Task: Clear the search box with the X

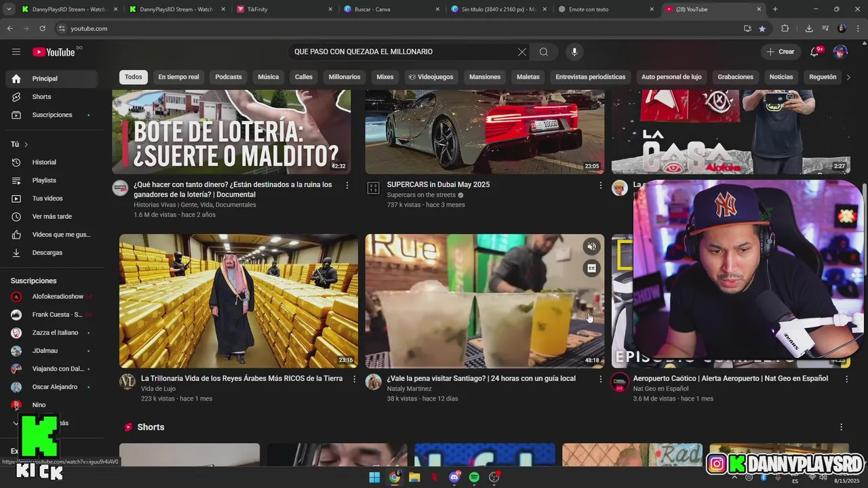Action: [x=522, y=52]
